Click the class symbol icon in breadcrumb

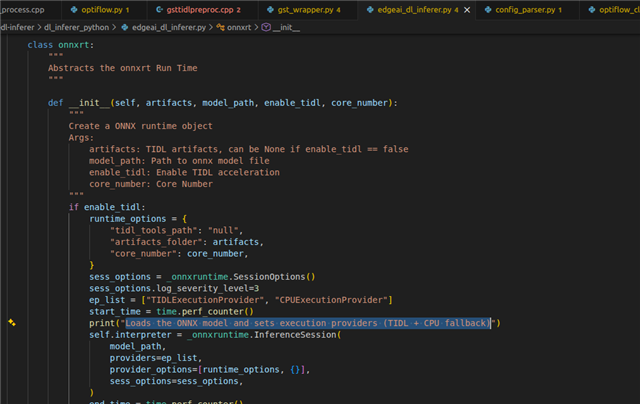click(220, 27)
